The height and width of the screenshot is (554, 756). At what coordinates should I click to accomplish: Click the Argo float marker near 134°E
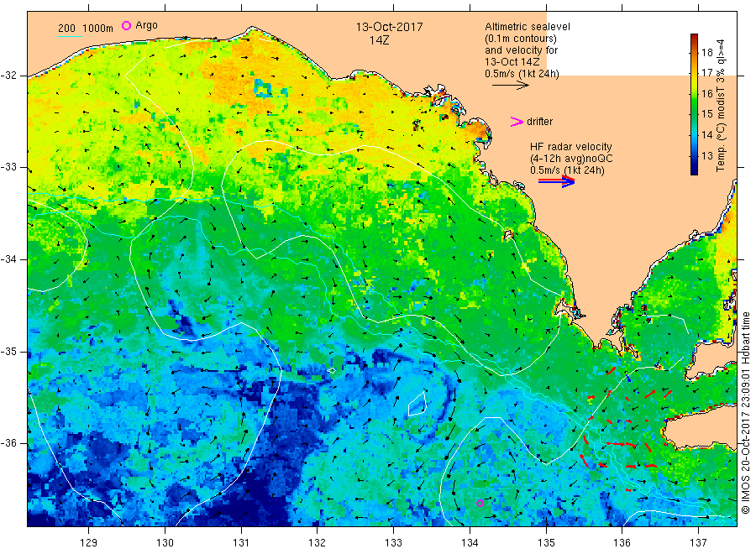pos(480,504)
